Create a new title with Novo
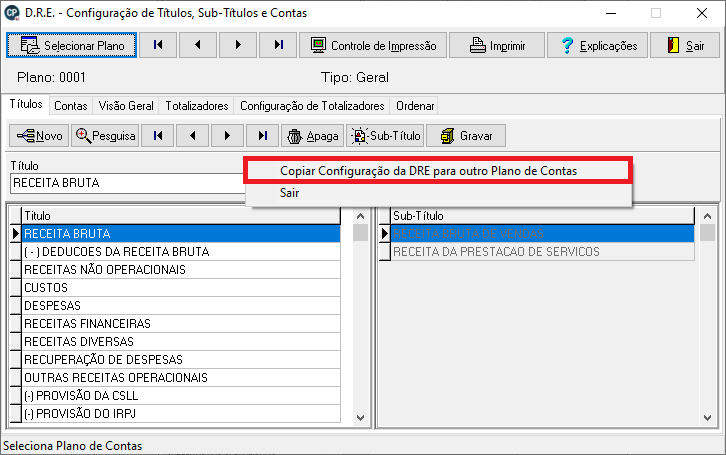The height and width of the screenshot is (455, 726). [39, 136]
